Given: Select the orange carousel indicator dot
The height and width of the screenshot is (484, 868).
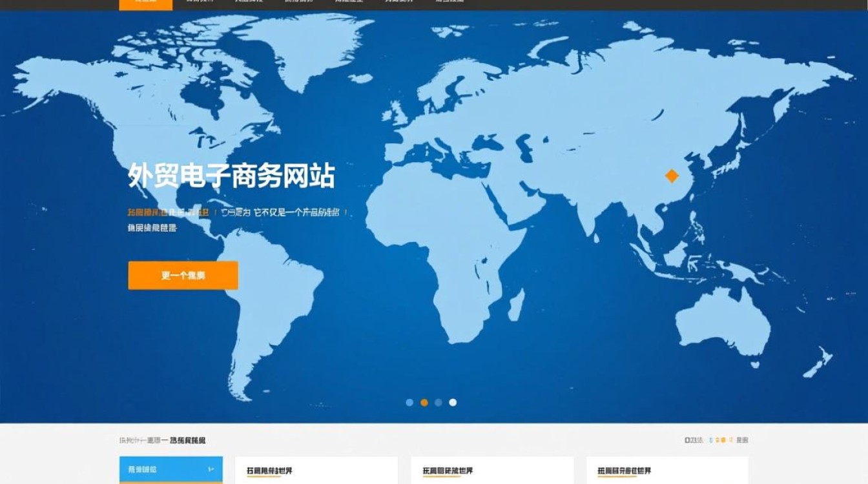Looking at the screenshot, I should coord(424,402).
